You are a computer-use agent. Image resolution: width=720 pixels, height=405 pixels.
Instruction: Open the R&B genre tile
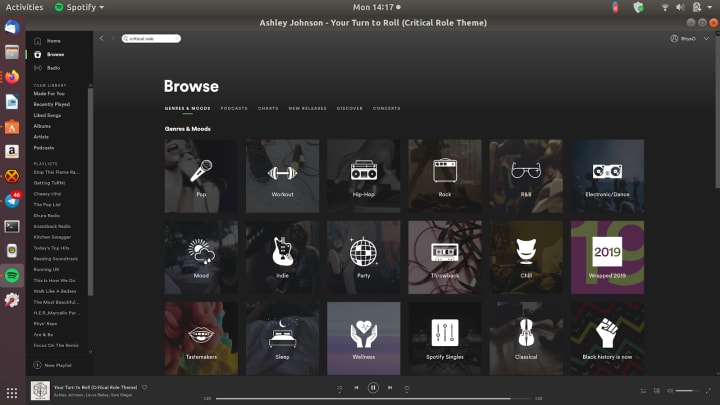pos(526,176)
